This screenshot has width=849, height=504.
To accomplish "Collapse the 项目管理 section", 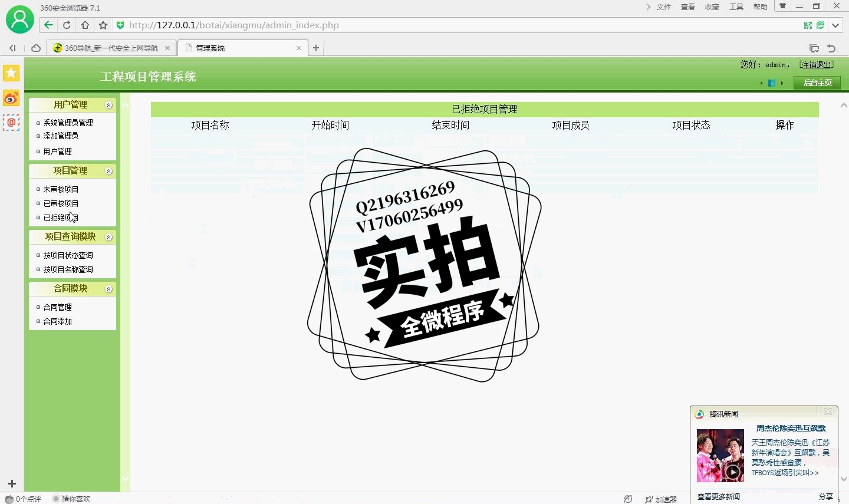I will click(108, 171).
